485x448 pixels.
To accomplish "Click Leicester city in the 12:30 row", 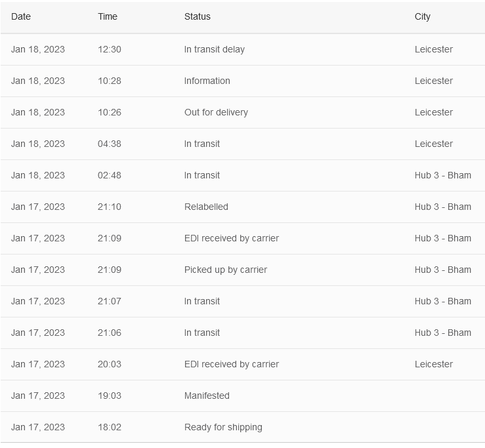I will pyautogui.click(x=434, y=49).
